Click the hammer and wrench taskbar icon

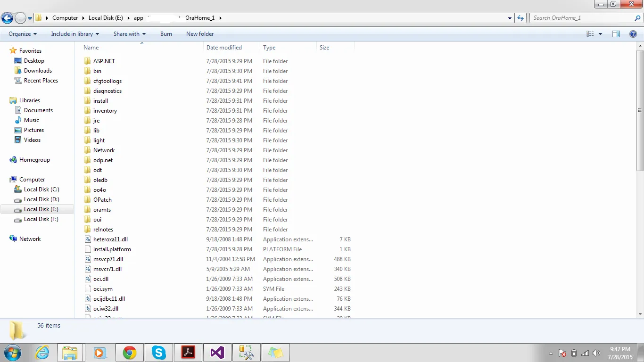click(247, 353)
